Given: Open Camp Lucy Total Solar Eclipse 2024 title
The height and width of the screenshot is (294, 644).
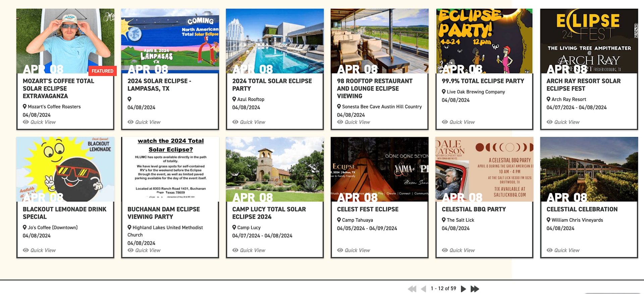Looking at the screenshot, I should (269, 213).
